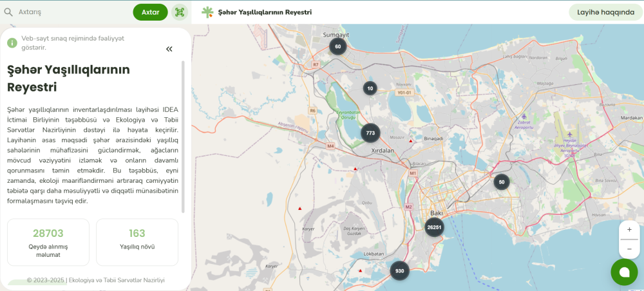Select the 28703 Qeydə alınmış məlumat card
The image size is (644, 291).
coord(48,242)
